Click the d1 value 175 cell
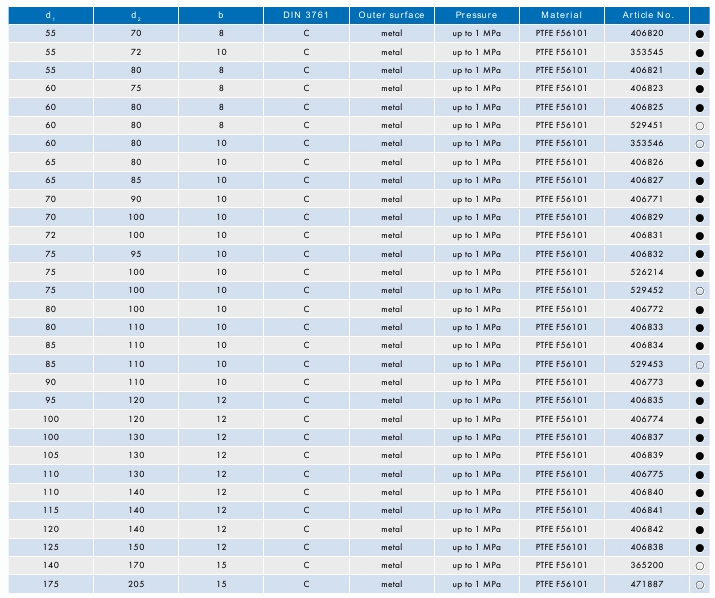The height and width of the screenshot is (598, 715). click(51, 584)
